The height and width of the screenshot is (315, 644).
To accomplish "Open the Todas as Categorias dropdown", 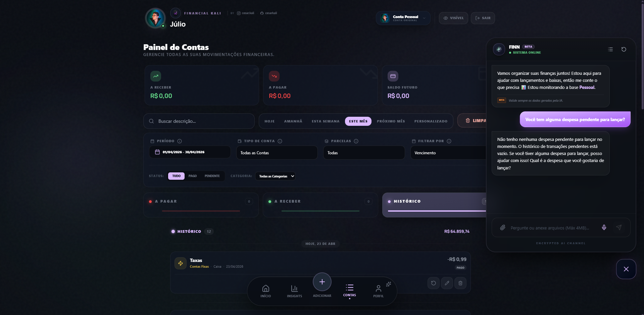I will point(275,176).
